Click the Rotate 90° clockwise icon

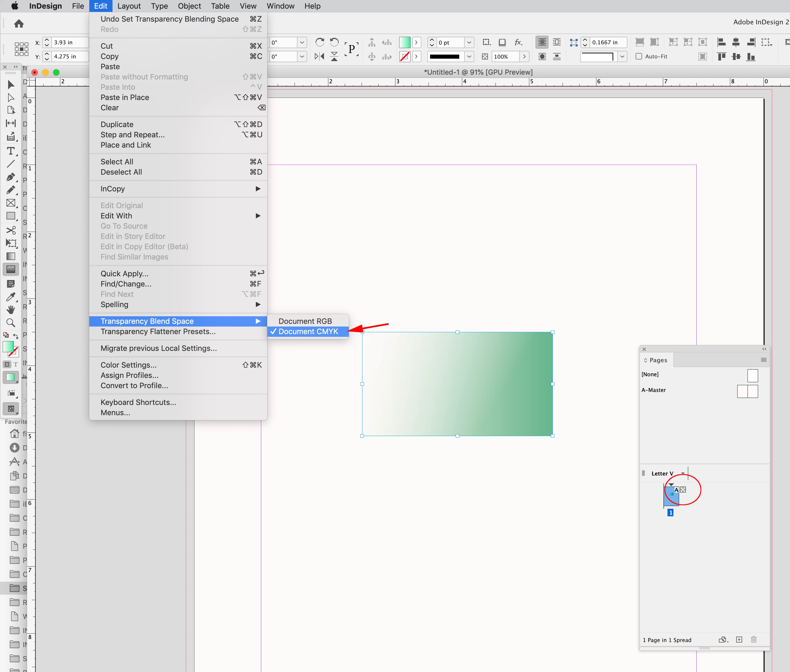coord(320,42)
